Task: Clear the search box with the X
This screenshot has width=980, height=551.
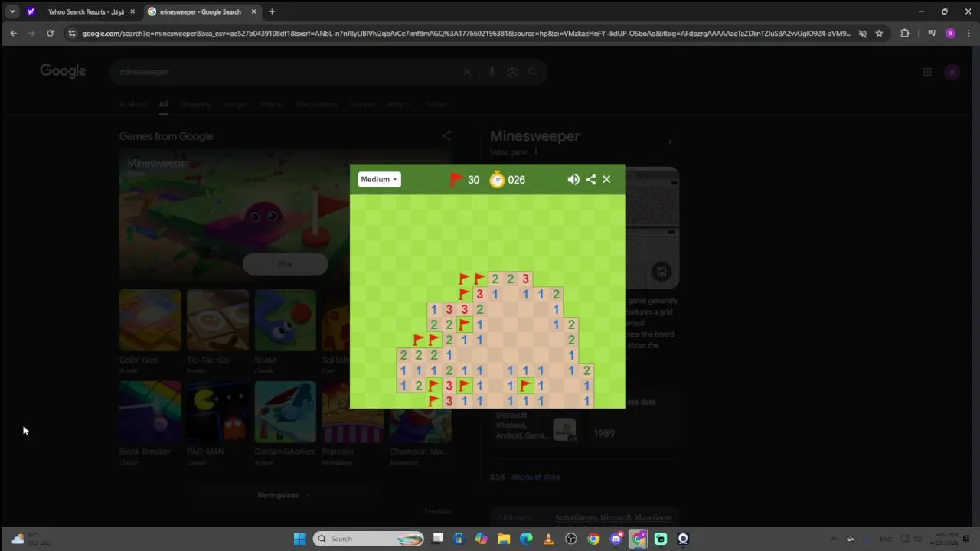Action: point(467,72)
